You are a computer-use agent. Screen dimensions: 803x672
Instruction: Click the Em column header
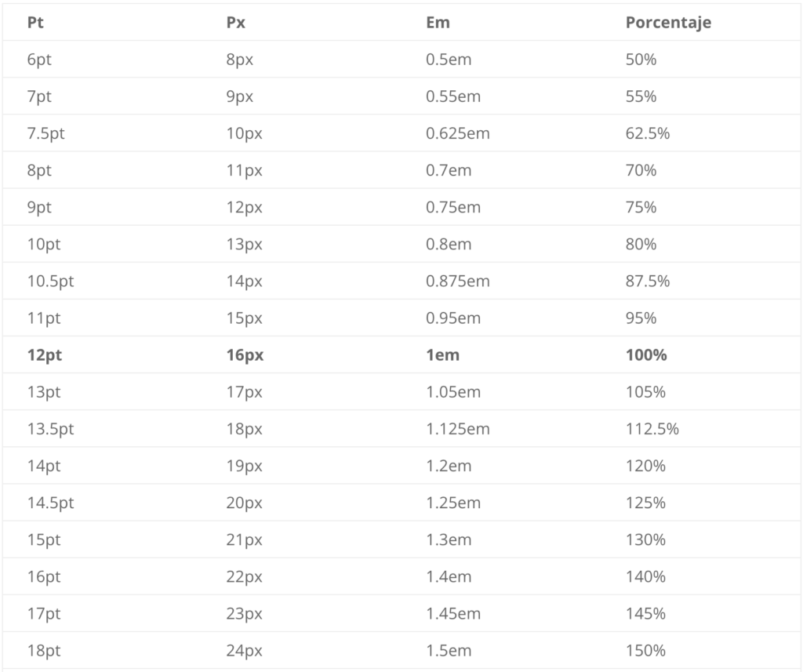coord(438,23)
